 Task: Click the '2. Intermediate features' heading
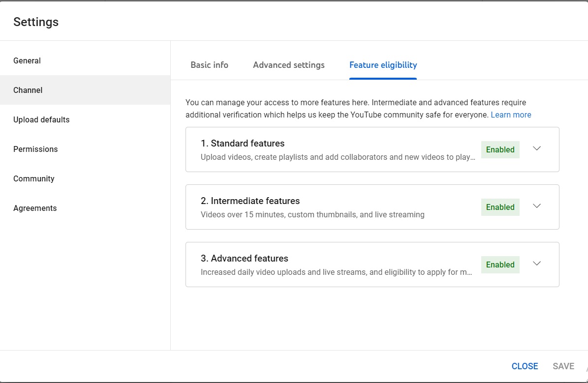tap(250, 201)
